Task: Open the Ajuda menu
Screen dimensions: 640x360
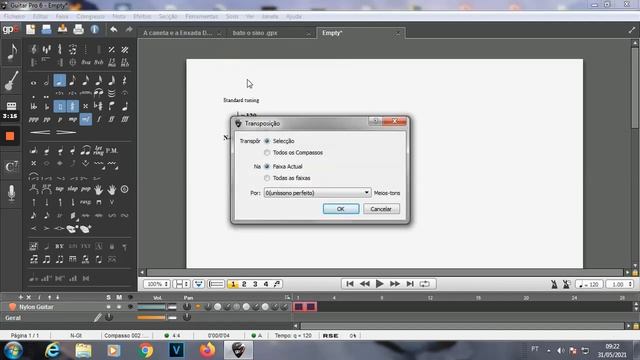Action: click(x=293, y=16)
